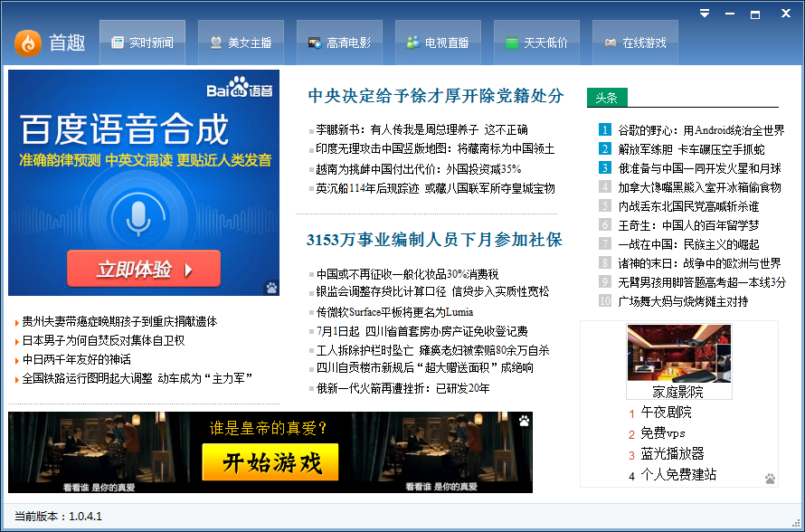805x532 pixels.
Task: Click the 蓝光播放器 ad link
Action: coord(672,454)
